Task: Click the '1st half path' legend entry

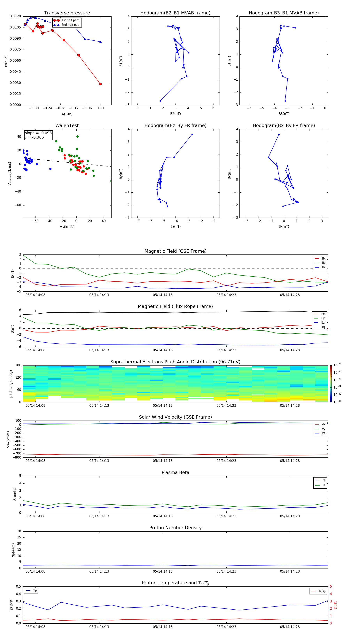Action: pyautogui.click(x=67, y=20)
